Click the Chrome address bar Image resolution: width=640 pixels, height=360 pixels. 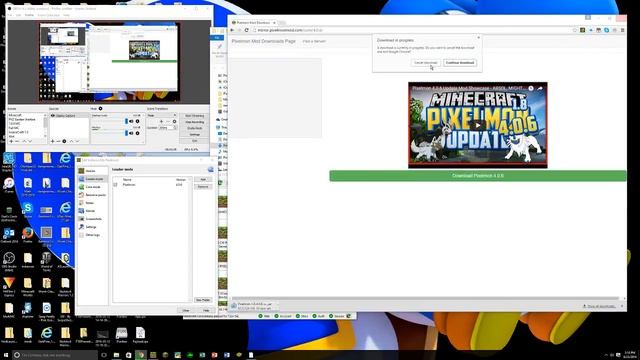[411, 30]
